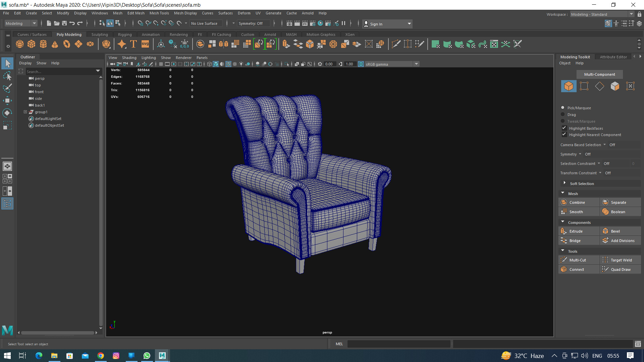Select the SVG tool on the Poly Modeling shelf

click(145, 44)
